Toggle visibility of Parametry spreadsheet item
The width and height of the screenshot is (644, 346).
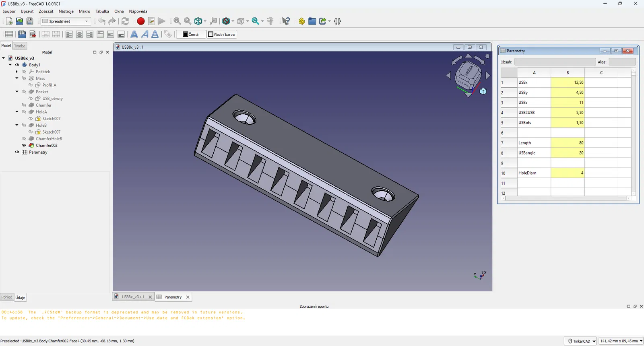click(17, 152)
